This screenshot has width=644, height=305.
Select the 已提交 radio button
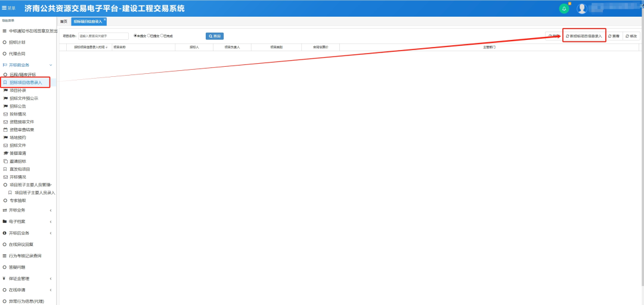(149, 36)
